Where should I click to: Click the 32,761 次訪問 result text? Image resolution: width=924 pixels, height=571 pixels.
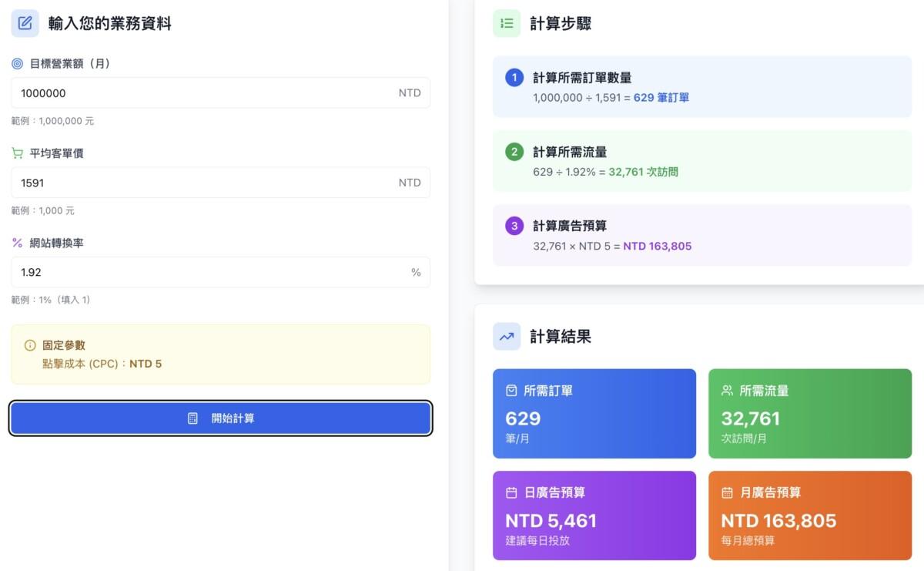tap(643, 172)
